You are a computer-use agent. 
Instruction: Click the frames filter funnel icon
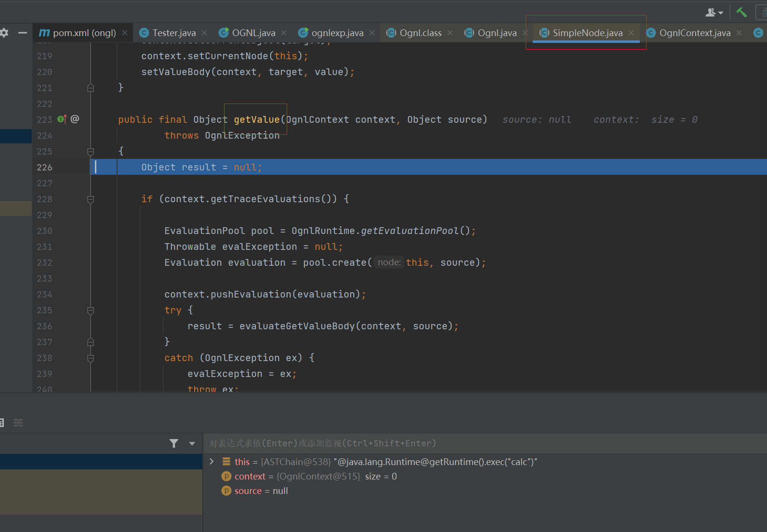[174, 443]
